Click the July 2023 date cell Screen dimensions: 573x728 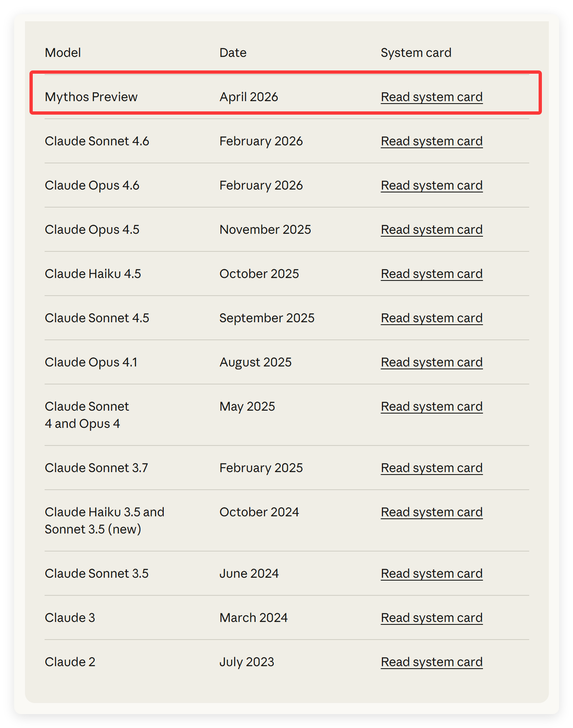pos(246,662)
